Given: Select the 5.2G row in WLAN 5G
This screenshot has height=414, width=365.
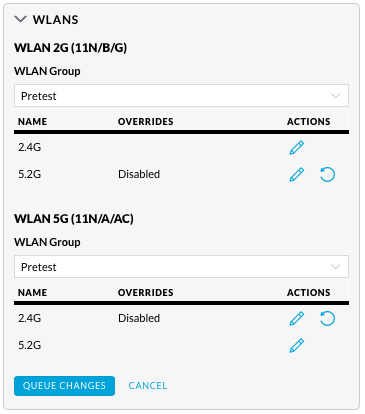Looking at the screenshot, I should click(x=181, y=345).
